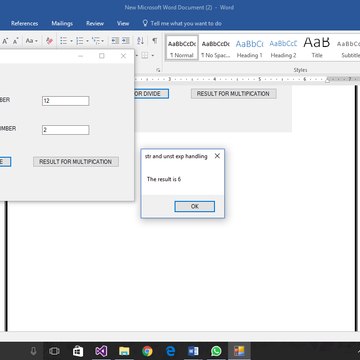The width and height of the screenshot is (360, 360).
Task: Click the running form app taskbar icon
Action: click(239, 351)
